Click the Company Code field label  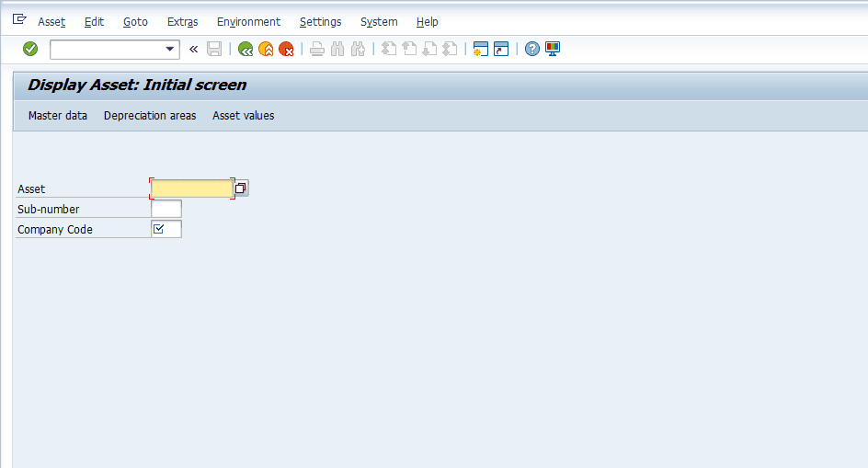coord(55,229)
